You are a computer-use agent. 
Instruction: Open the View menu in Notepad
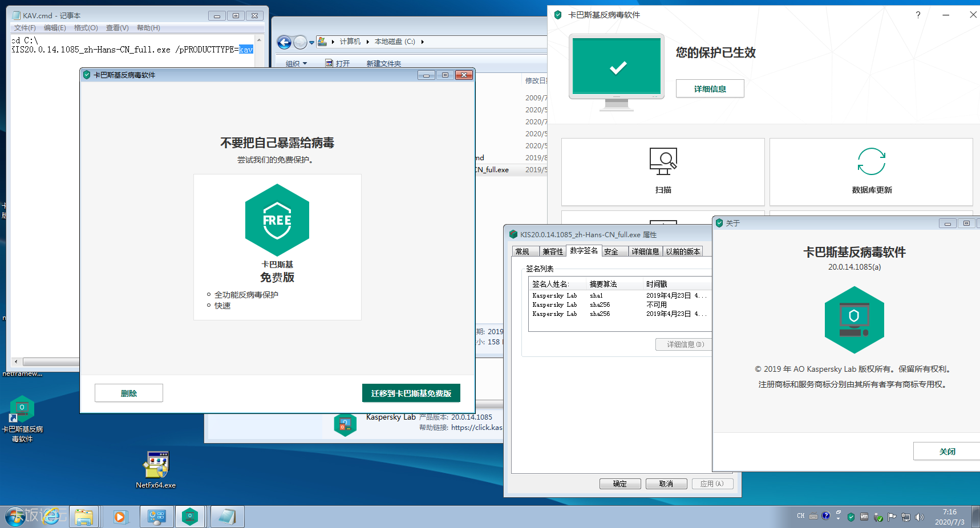point(117,28)
